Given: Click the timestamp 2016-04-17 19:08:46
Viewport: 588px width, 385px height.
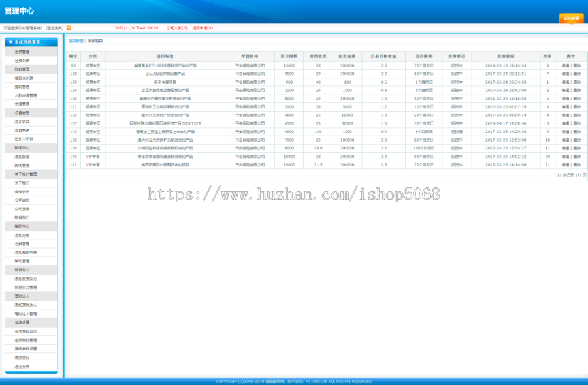Looking at the screenshot, I should (x=506, y=123).
